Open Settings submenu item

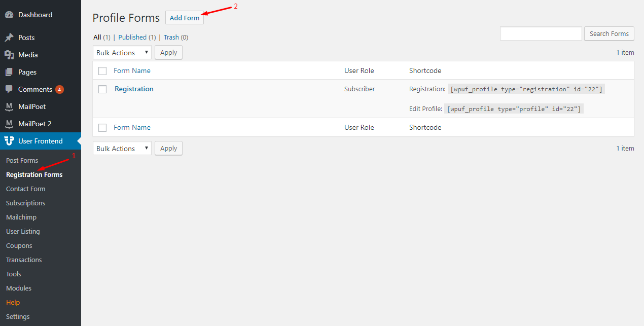(18, 316)
